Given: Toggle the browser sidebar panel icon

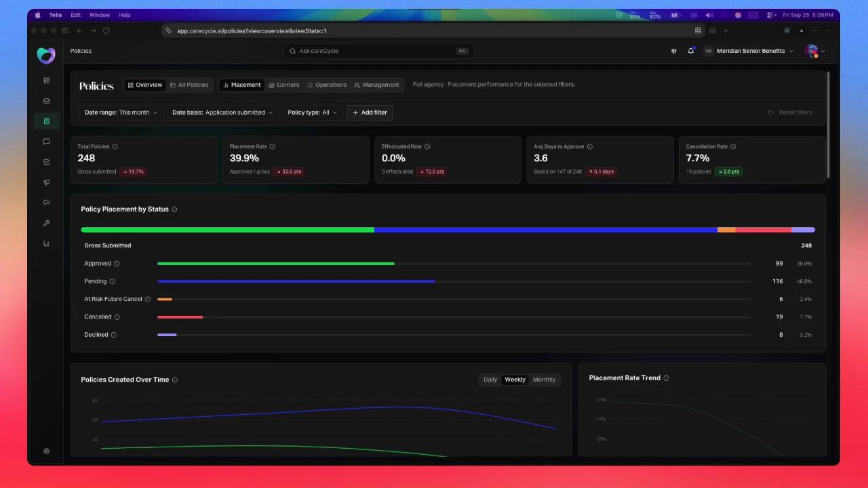Looking at the screenshot, I should pos(66,30).
